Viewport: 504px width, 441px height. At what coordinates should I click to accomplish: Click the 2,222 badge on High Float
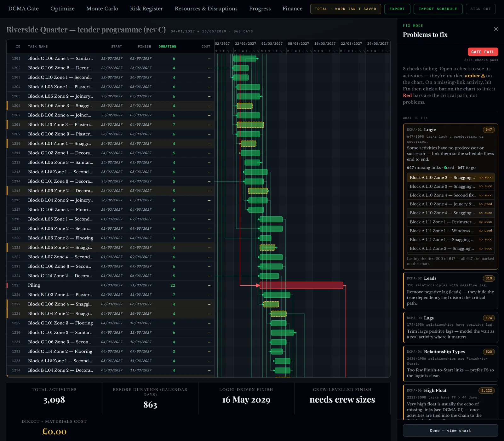[487, 390]
